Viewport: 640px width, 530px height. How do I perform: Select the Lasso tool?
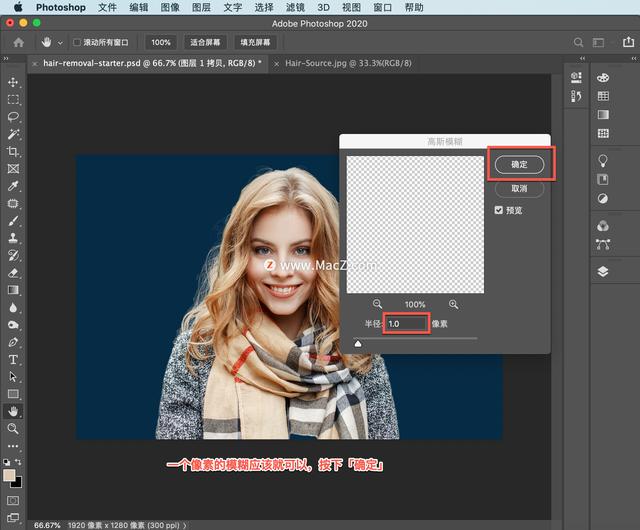13,116
